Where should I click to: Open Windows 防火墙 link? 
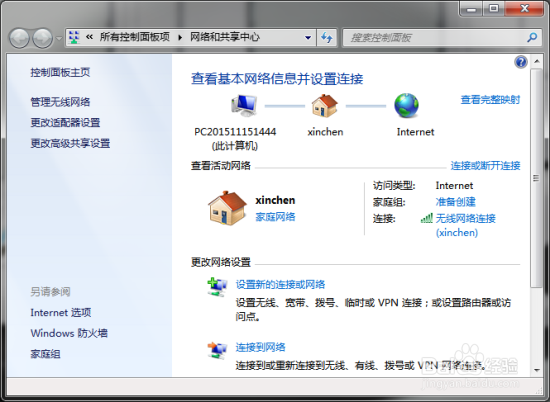[69, 333]
